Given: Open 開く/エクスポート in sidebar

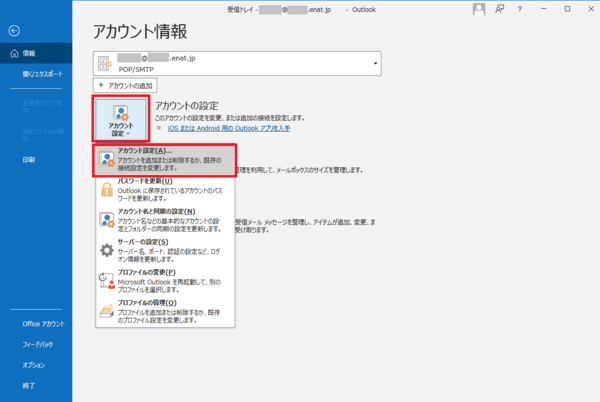Looking at the screenshot, I should click(40, 74).
